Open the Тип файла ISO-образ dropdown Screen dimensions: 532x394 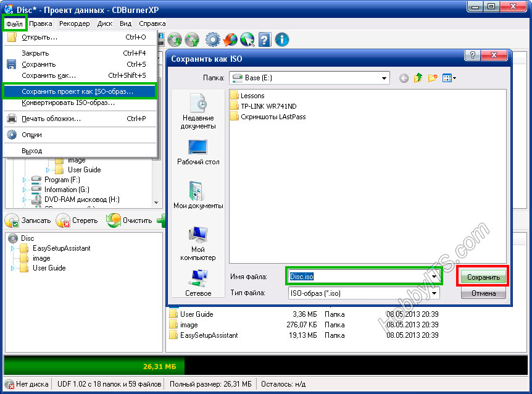click(364, 293)
